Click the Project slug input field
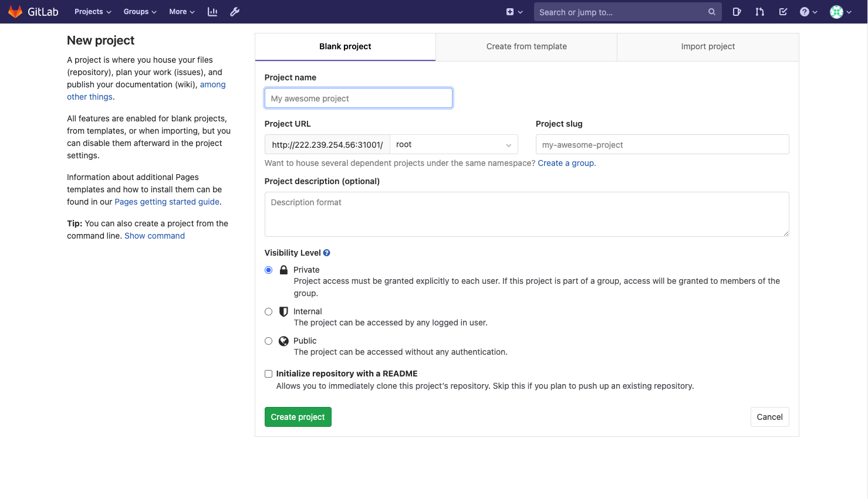 (x=662, y=145)
